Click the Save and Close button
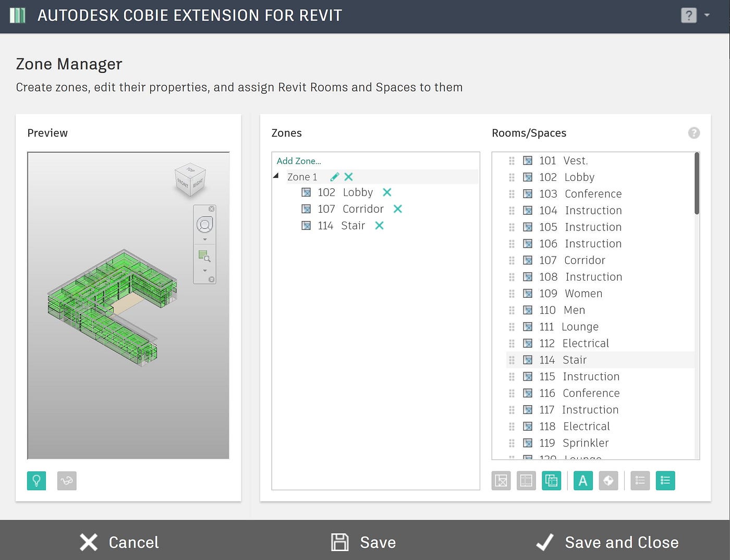The width and height of the screenshot is (730, 560). [608, 542]
